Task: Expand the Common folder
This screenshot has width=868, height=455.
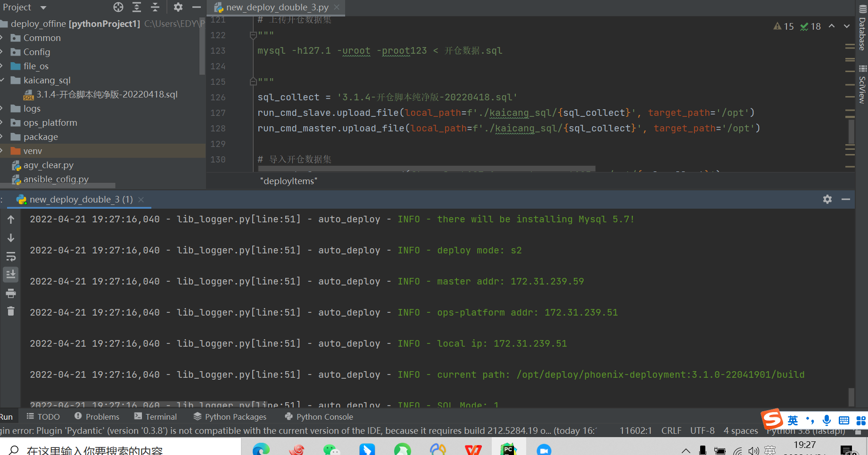Action: [x=2, y=38]
